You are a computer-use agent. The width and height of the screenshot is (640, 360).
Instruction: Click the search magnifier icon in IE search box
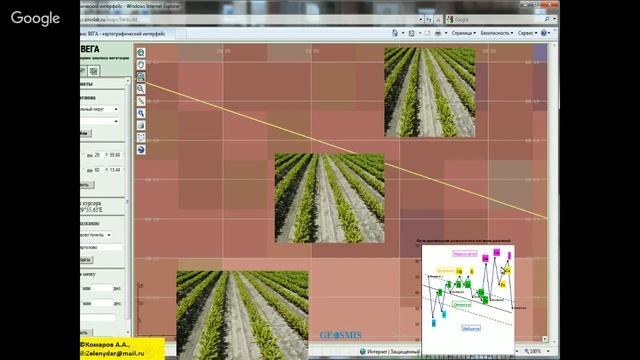[547, 19]
